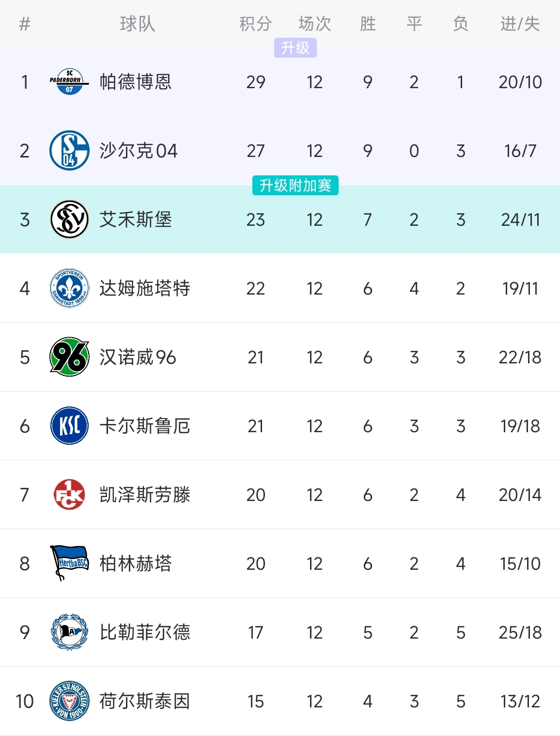Select team name 柏林赫塔
This screenshot has height=736, width=560.
click(x=136, y=564)
